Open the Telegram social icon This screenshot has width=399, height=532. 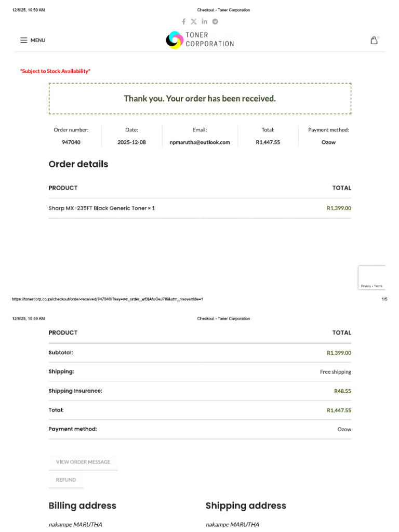click(215, 22)
